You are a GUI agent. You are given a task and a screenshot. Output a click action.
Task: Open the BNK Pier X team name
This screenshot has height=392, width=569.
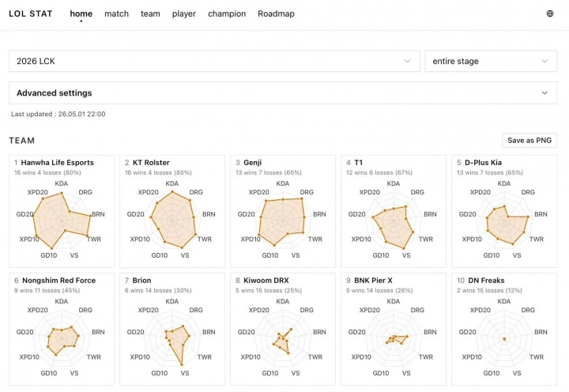(373, 281)
